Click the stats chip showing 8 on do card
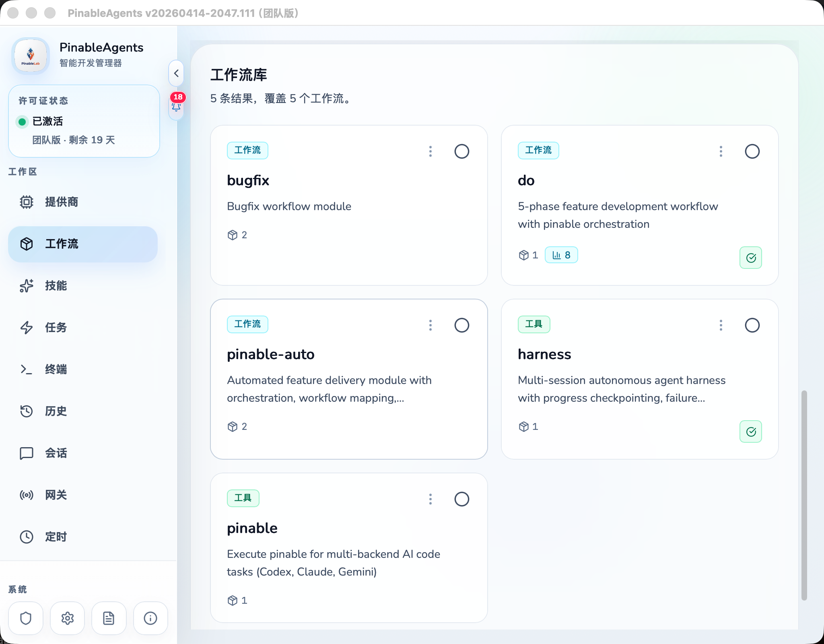The image size is (824, 644). pos(561,255)
